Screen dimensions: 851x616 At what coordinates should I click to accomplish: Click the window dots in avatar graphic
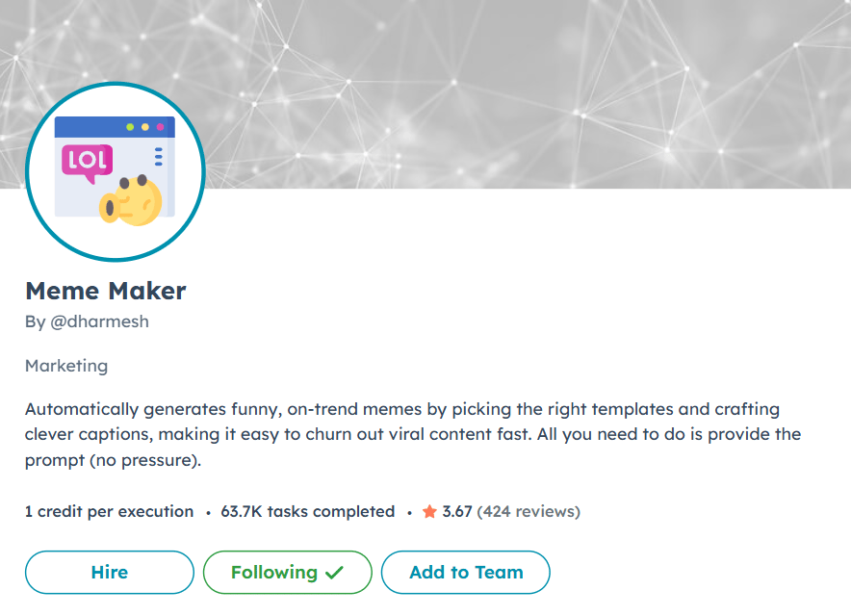tap(145, 127)
